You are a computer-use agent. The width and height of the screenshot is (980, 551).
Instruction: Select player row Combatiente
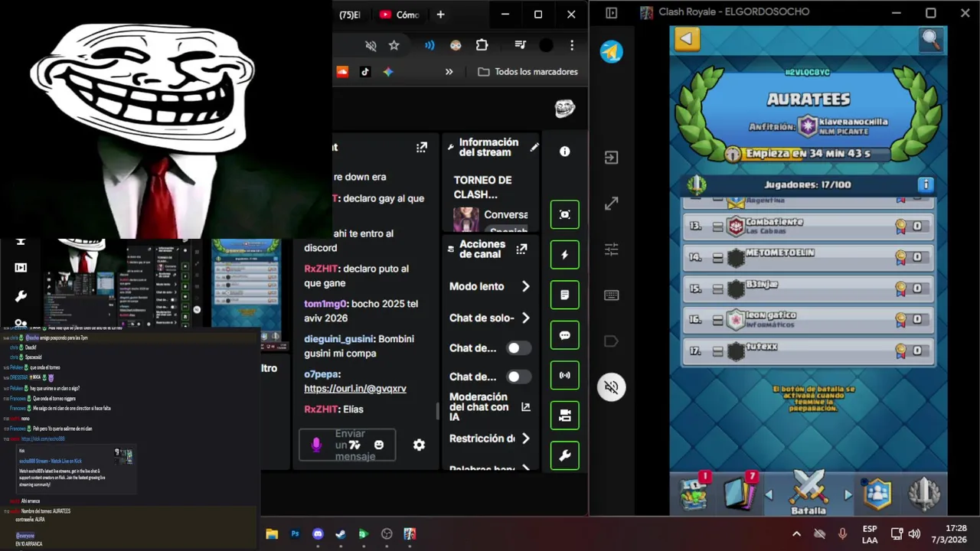click(x=808, y=227)
